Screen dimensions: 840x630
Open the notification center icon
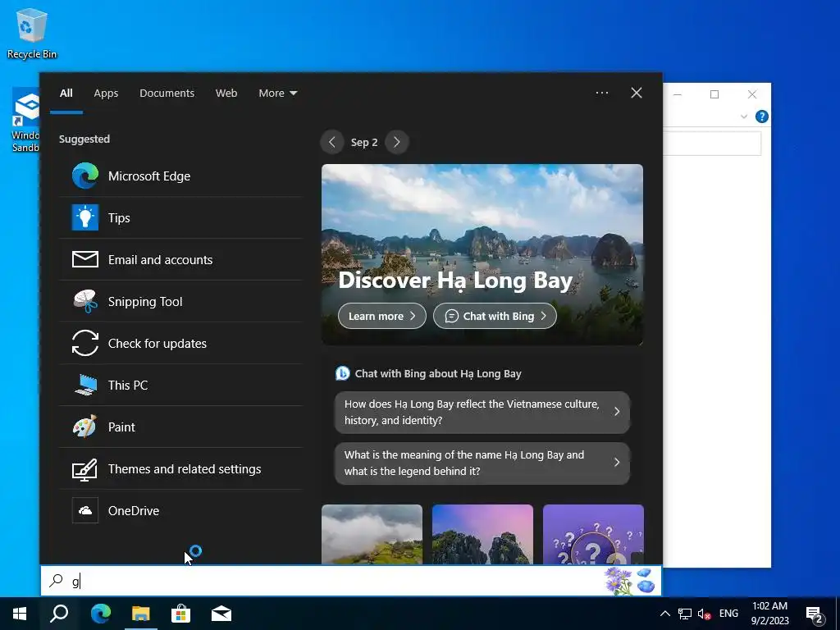coord(815,614)
